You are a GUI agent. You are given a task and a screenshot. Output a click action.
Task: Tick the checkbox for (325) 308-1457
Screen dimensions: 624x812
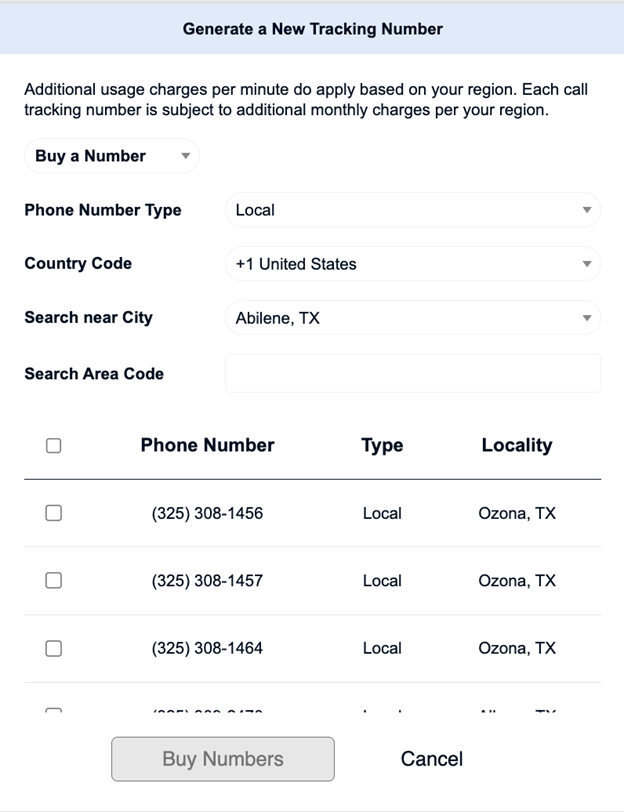pos(54,580)
